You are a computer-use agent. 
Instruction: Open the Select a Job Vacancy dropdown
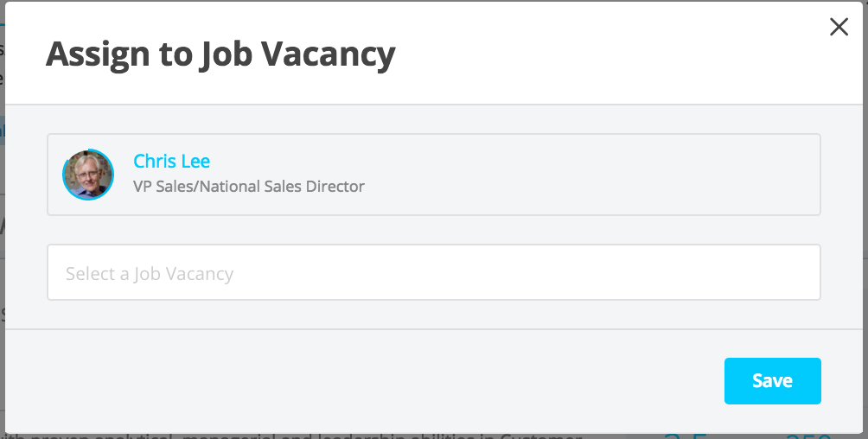433,272
